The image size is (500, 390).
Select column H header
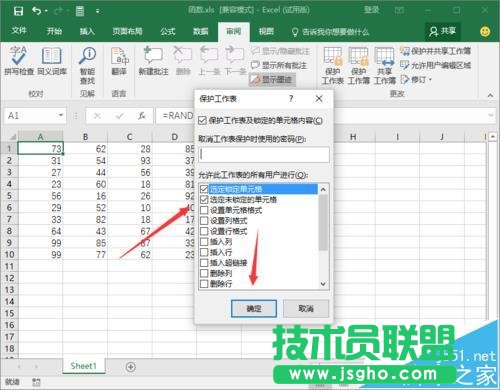(353, 137)
